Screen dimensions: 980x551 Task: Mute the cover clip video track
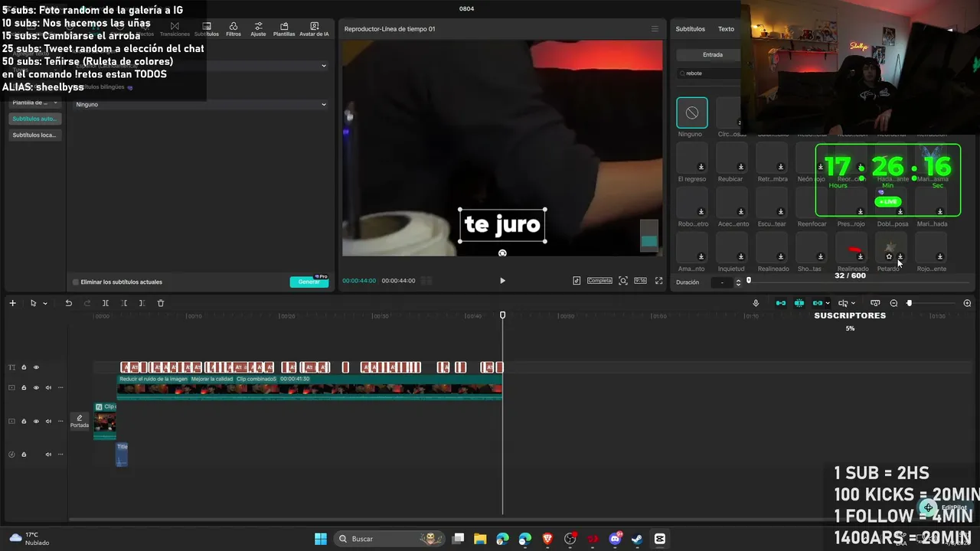(x=48, y=422)
